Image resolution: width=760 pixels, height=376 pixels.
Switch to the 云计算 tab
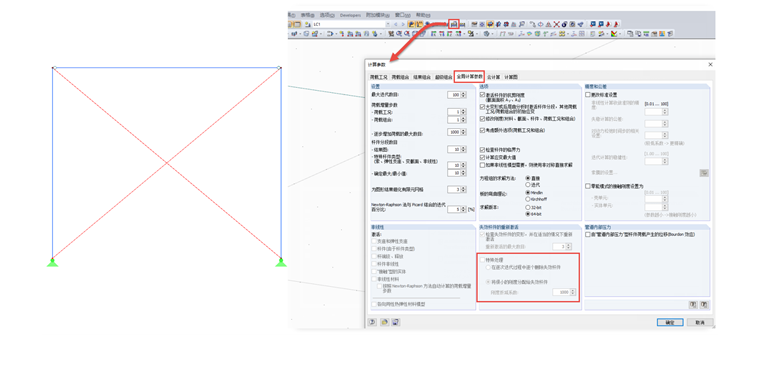[493, 77]
